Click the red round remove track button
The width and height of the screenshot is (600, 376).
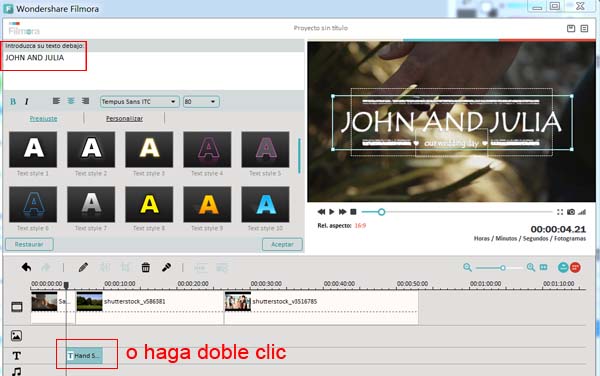pyautogui.click(x=576, y=267)
